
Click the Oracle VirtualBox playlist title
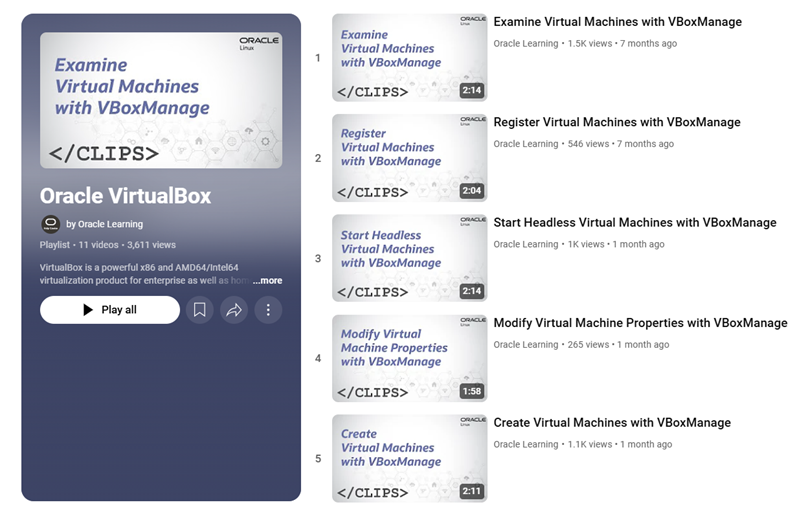tap(126, 196)
